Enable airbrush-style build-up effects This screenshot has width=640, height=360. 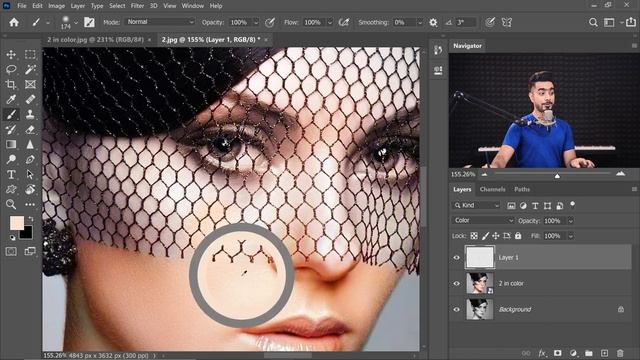click(x=344, y=22)
